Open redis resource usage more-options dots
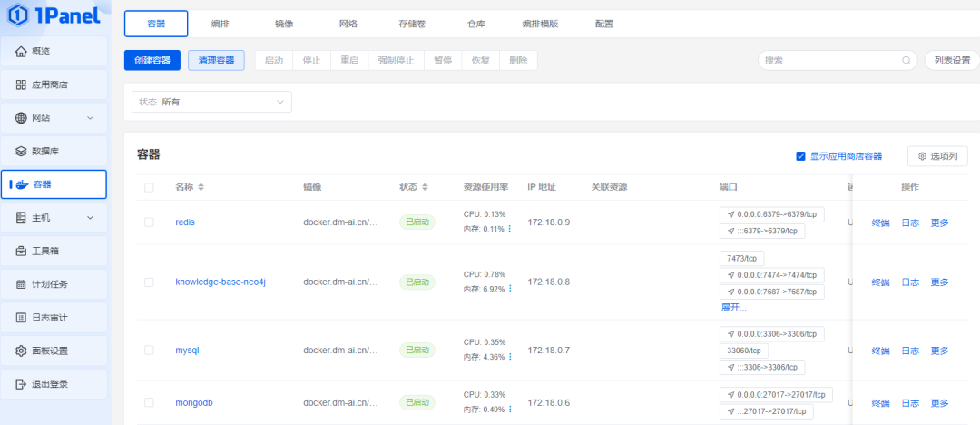This screenshot has height=425, width=980. coord(509,229)
